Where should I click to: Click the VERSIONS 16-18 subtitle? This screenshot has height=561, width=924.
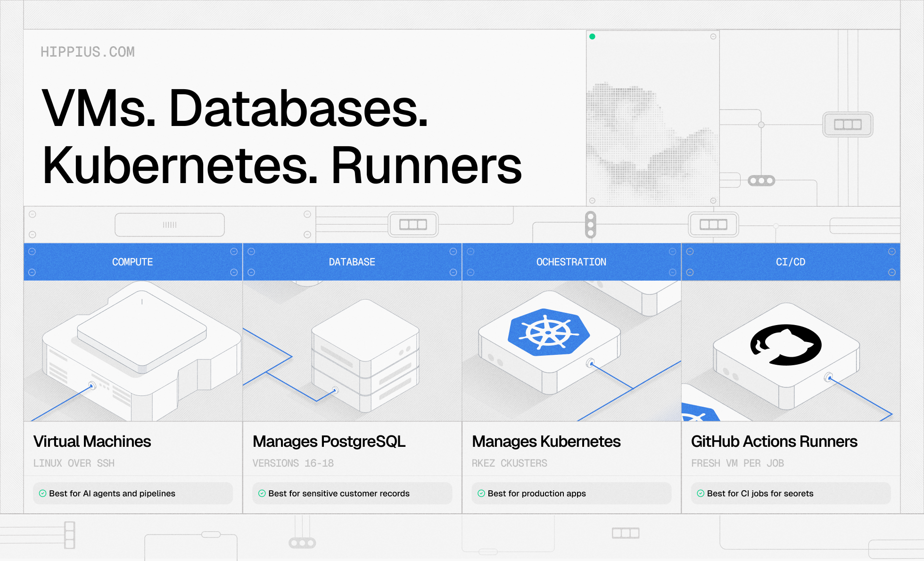click(293, 463)
